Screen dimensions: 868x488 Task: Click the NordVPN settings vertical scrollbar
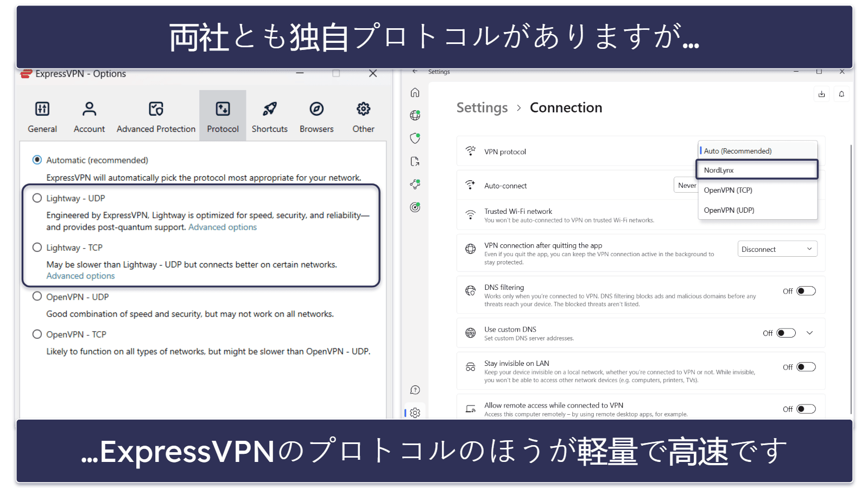(x=851, y=280)
